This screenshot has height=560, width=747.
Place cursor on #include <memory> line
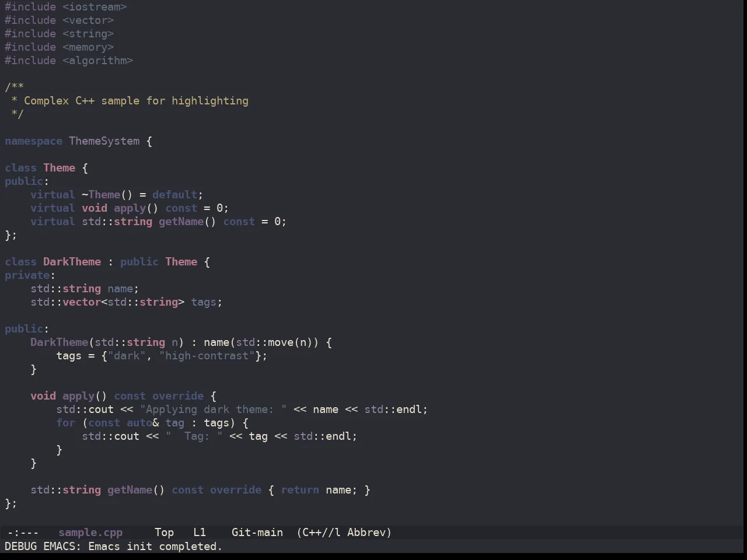coord(60,47)
